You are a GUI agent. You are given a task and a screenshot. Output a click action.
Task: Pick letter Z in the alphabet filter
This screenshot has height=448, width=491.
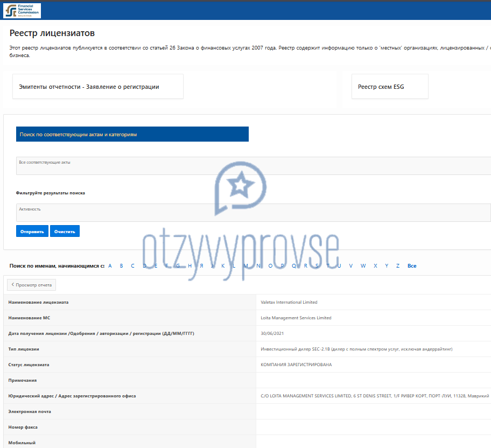(398, 265)
